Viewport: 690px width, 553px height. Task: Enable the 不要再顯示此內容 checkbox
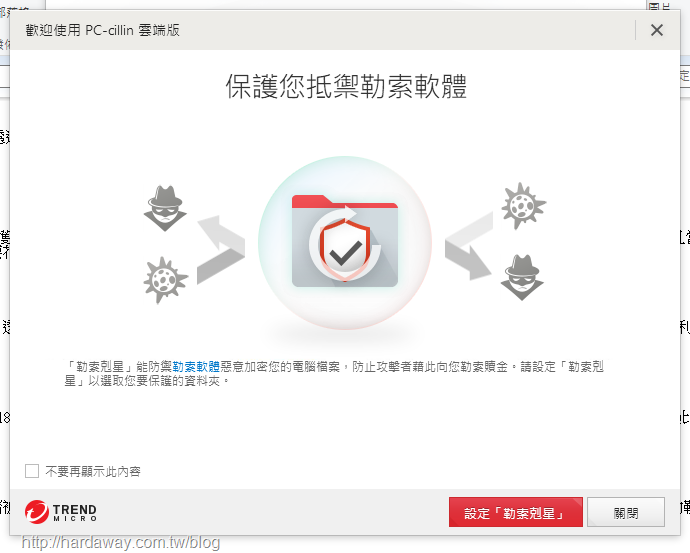pyautogui.click(x=32, y=471)
